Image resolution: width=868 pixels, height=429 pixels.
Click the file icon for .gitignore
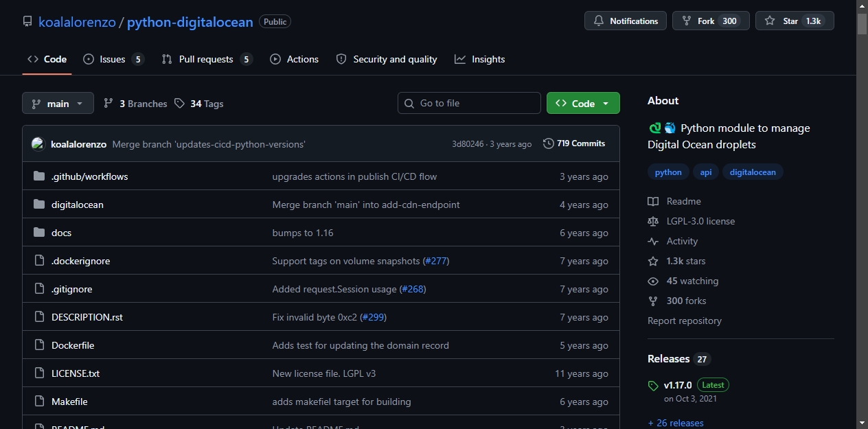39,289
